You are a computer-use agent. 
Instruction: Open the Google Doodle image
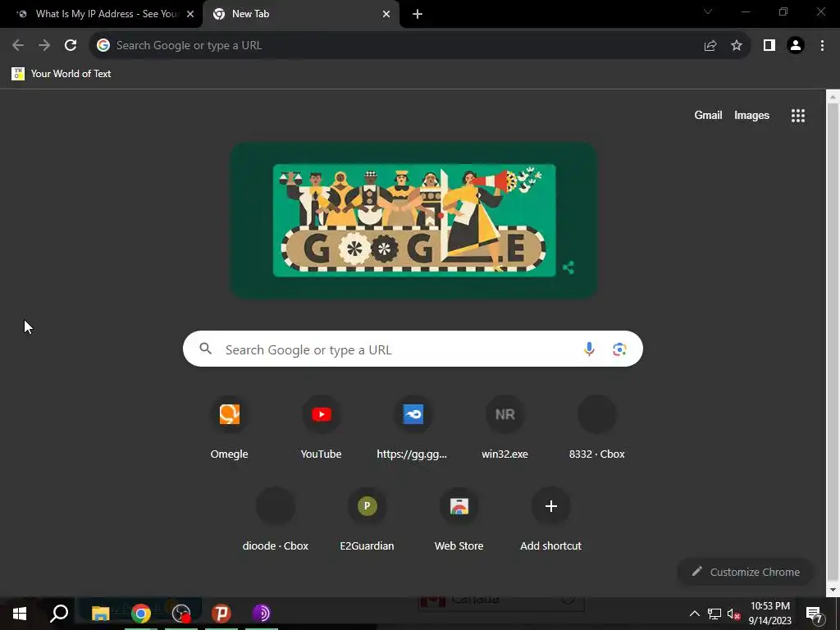point(414,220)
